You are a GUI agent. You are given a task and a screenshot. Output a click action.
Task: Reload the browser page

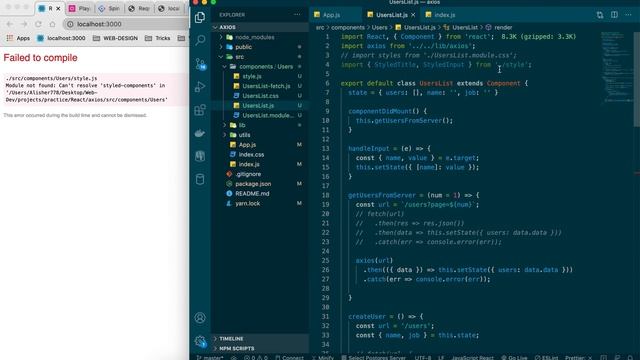pyautogui.click(x=38, y=24)
